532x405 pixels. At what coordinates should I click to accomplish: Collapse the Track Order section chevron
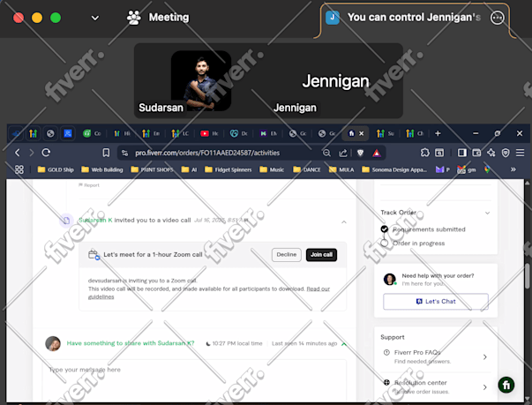487,213
